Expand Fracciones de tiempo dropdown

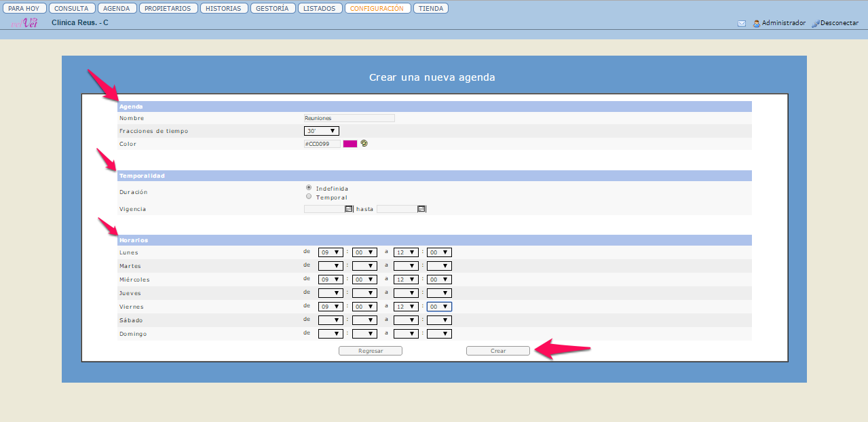click(321, 131)
